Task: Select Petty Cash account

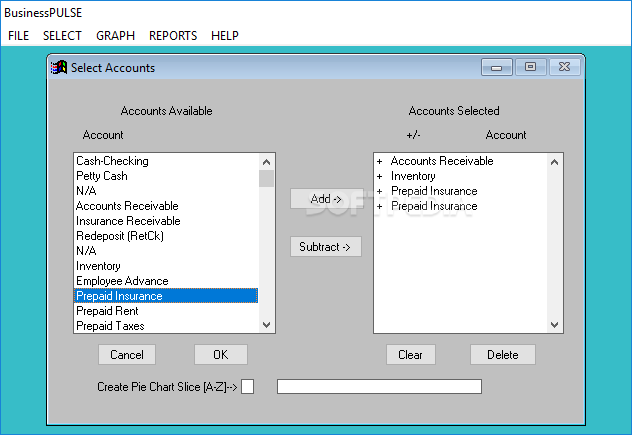Action: click(166, 176)
